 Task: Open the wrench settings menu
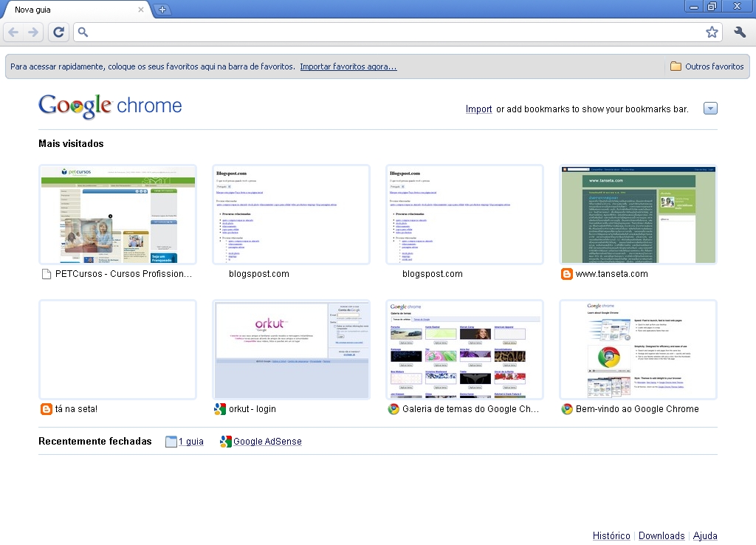click(740, 32)
